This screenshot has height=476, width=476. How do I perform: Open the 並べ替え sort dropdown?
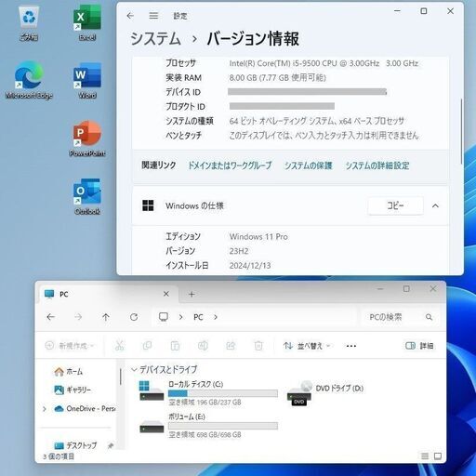pos(307,346)
